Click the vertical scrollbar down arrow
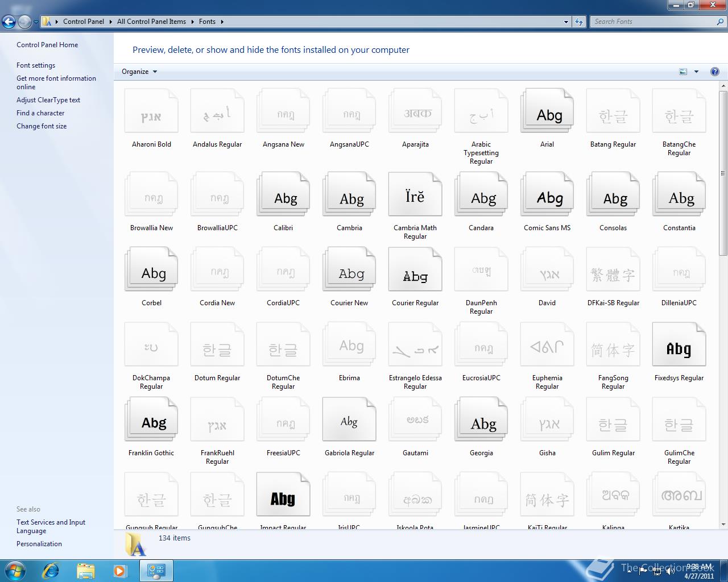The image size is (728, 582). point(723,525)
